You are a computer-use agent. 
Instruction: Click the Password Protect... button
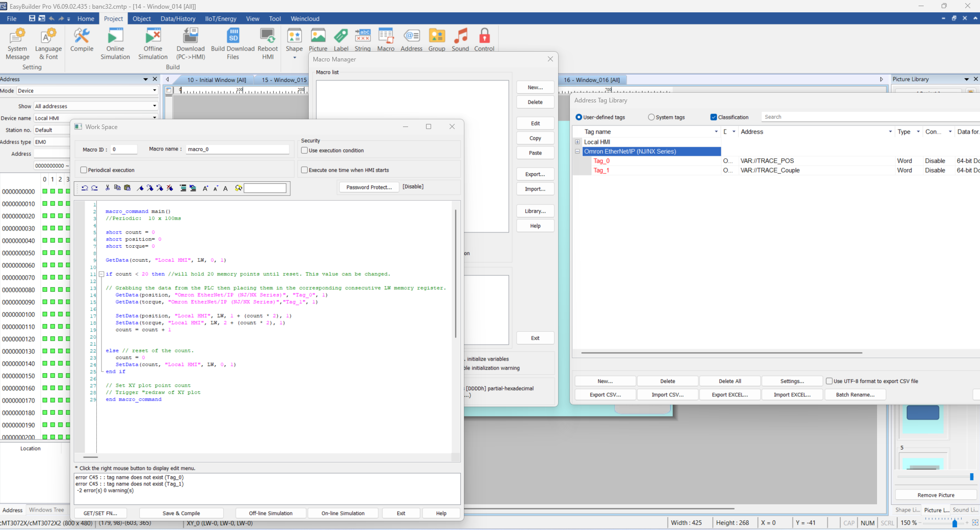pos(369,187)
